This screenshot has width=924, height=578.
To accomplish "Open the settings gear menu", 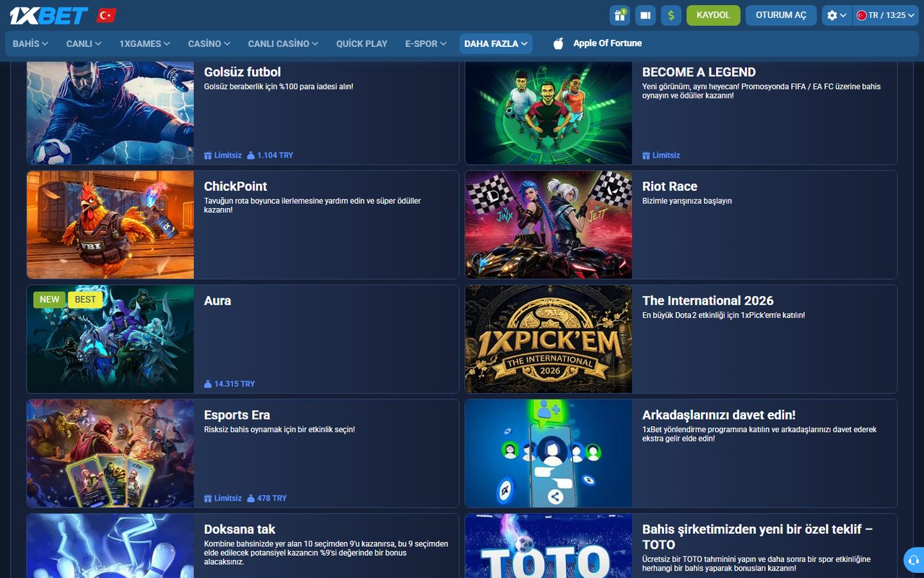I will pyautogui.click(x=837, y=15).
